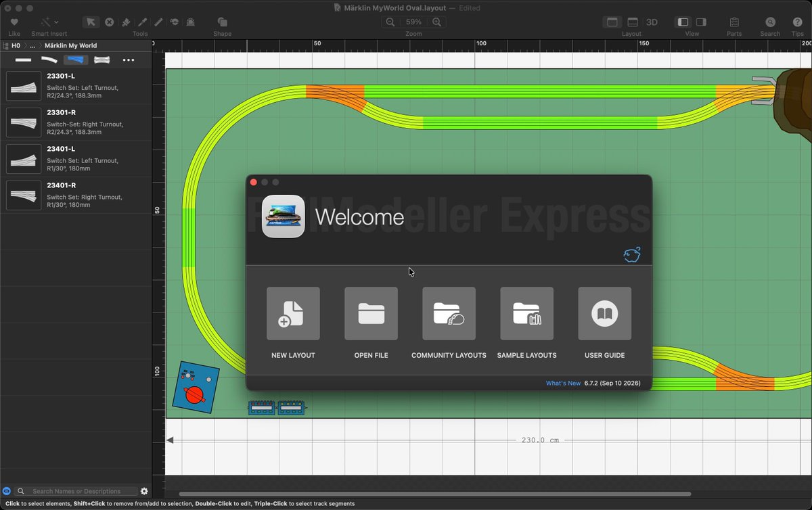Switch to the split layout view
The image size is (812, 510).
pyautogui.click(x=633, y=22)
